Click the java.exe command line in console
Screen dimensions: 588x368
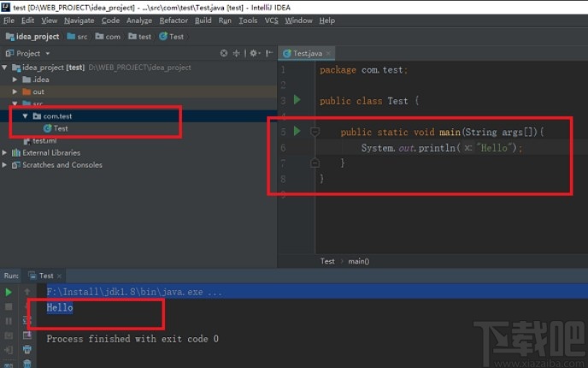(134, 292)
